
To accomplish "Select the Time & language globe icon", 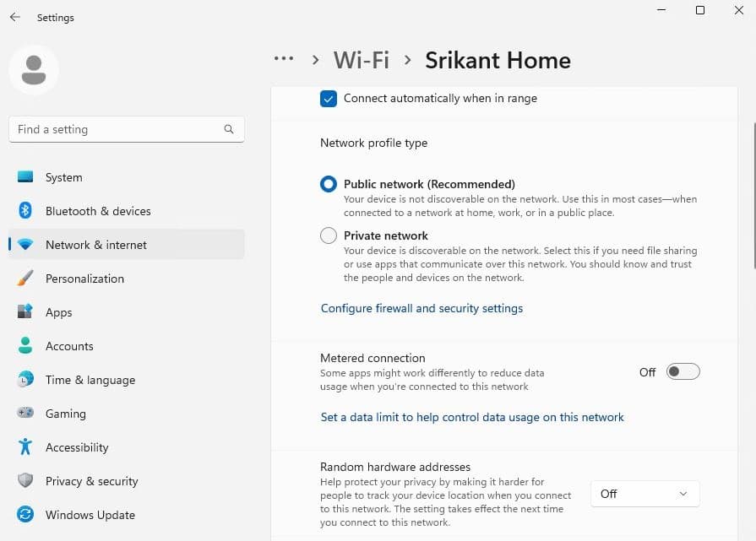I will coord(25,380).
